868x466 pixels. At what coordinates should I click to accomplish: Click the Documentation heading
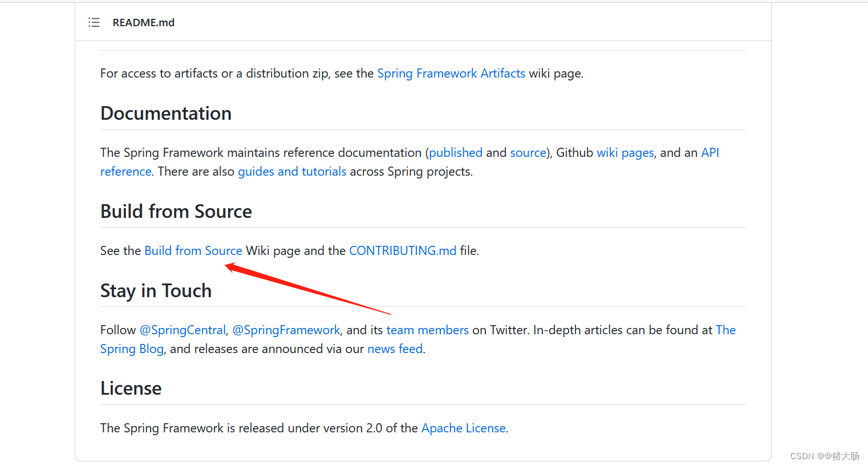click(x=166, y=114)
